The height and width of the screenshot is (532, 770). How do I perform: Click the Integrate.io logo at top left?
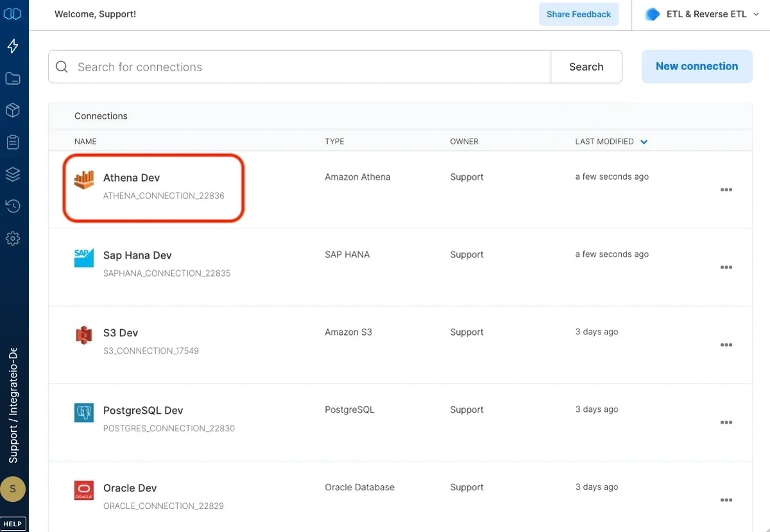(x=13, y=13)
